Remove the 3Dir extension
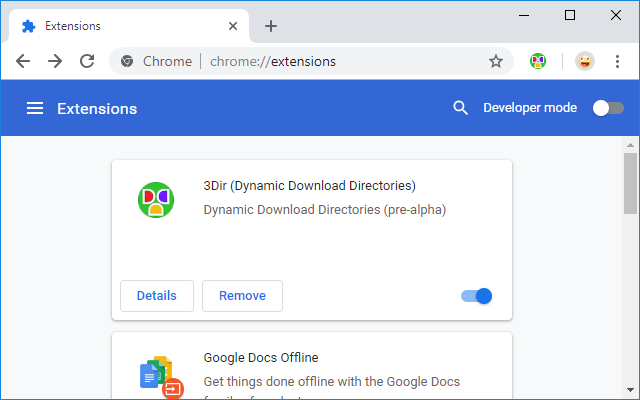Viewport: 640px width, 400px height. 242,296
